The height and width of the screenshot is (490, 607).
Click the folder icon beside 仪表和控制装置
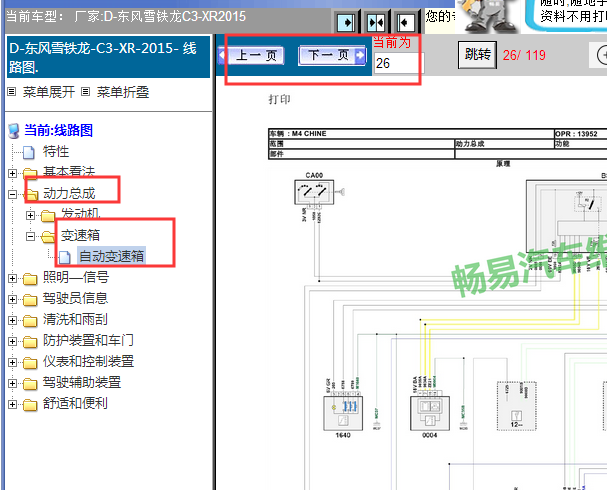30,363
